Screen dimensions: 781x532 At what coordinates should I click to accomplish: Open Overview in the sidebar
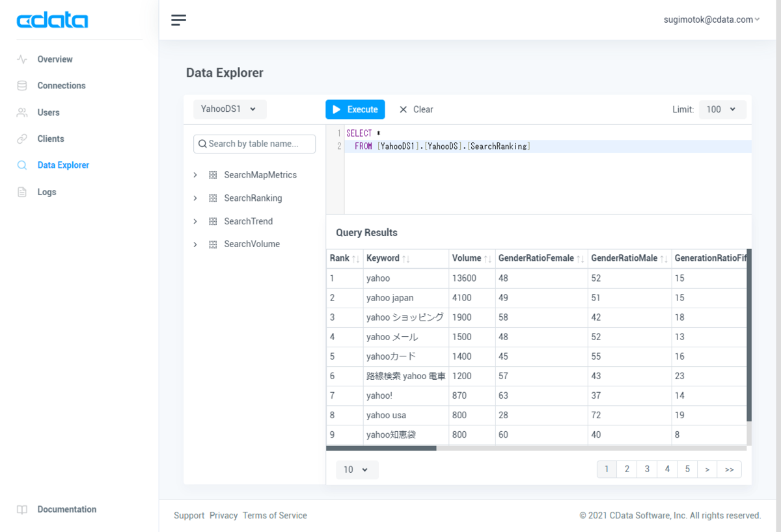[x=55, y=59]
